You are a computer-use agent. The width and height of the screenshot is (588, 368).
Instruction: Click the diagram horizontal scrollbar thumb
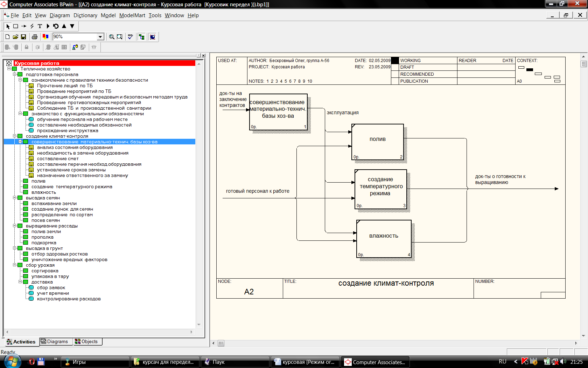tap(221, 343)
